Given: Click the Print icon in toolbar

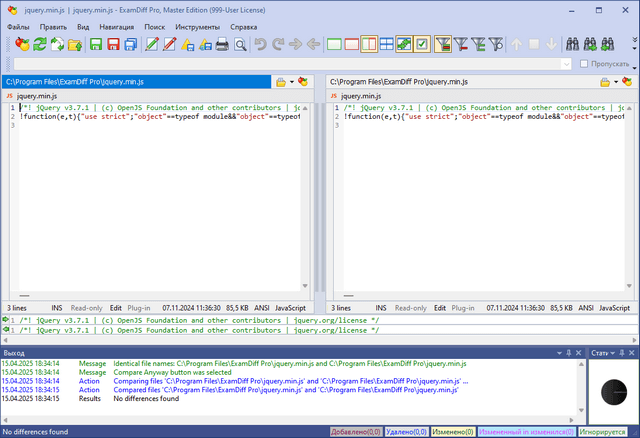Looking at the screenshot, I should point(223,44).
